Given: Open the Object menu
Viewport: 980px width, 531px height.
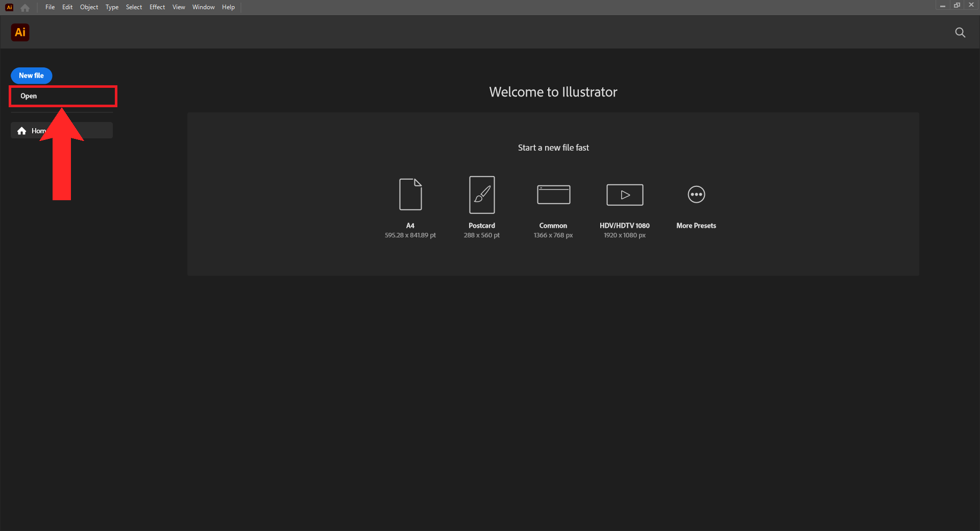Looking at the screenshot, I should point(89,7).
